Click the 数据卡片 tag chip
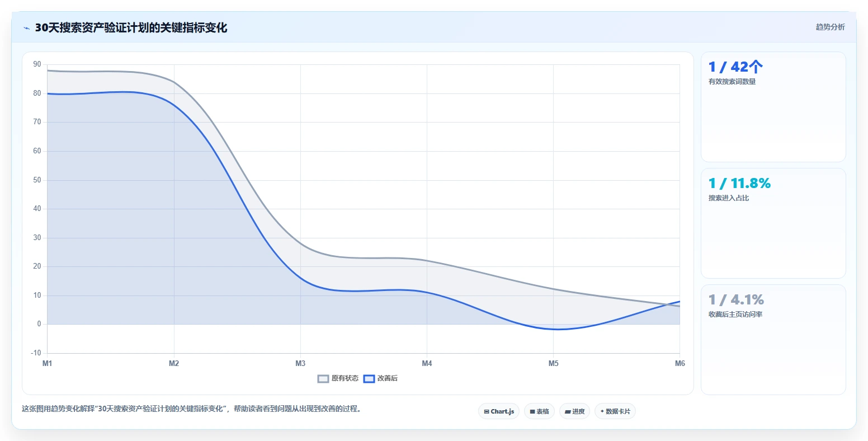Viewport: 868px width, 441px height. pos(615,411)
